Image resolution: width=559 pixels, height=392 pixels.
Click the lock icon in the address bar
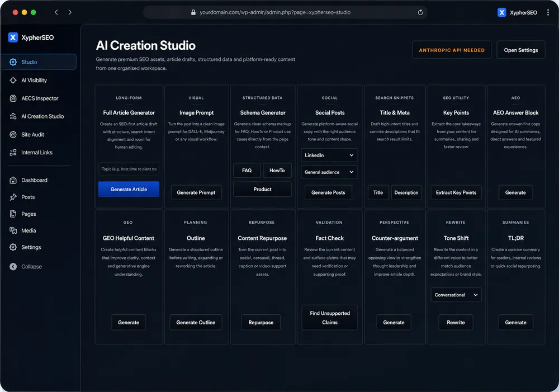(193, 12)
